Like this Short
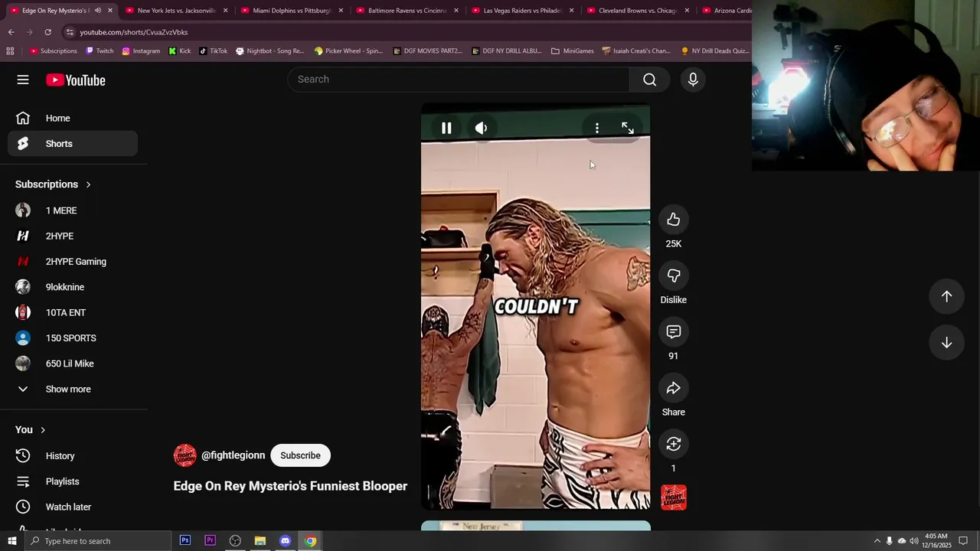Viewport: 980px width, 551px height. [673, 220]
